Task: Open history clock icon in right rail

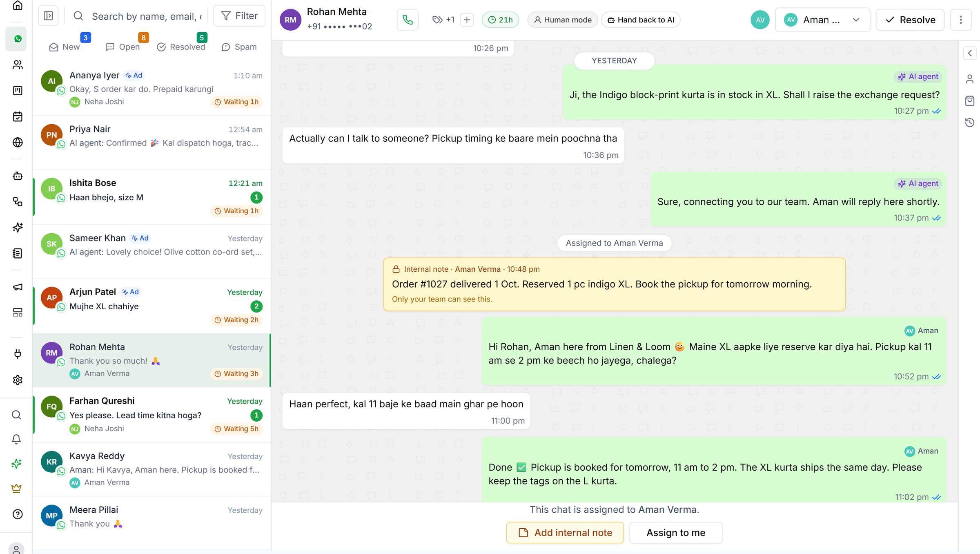Action: point(970,122)
